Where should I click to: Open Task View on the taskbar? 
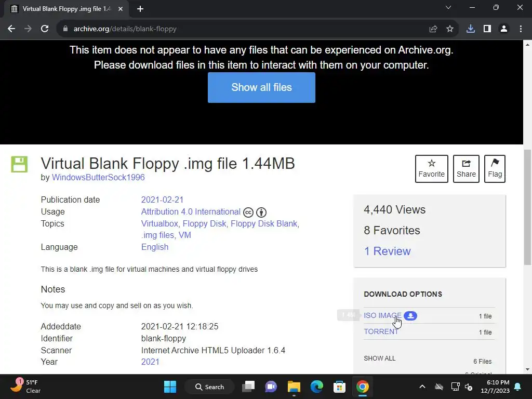coord(248,387)
